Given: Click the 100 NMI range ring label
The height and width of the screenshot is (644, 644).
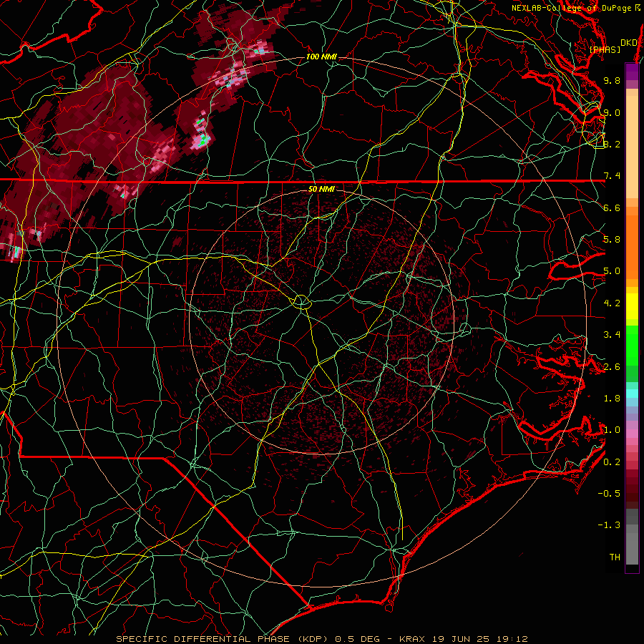Looking at the screenshot, I should tap(321, 57).
